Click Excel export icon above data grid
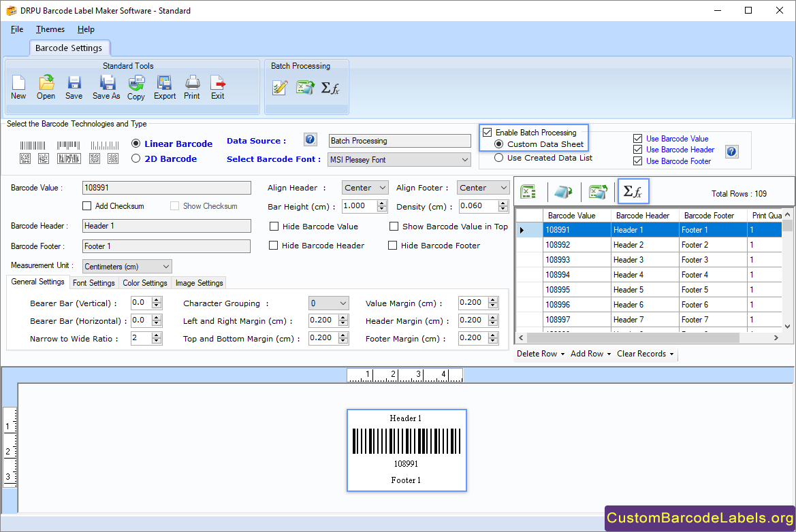This screenshot has width=796, height=532. click(x=597, y=192)
